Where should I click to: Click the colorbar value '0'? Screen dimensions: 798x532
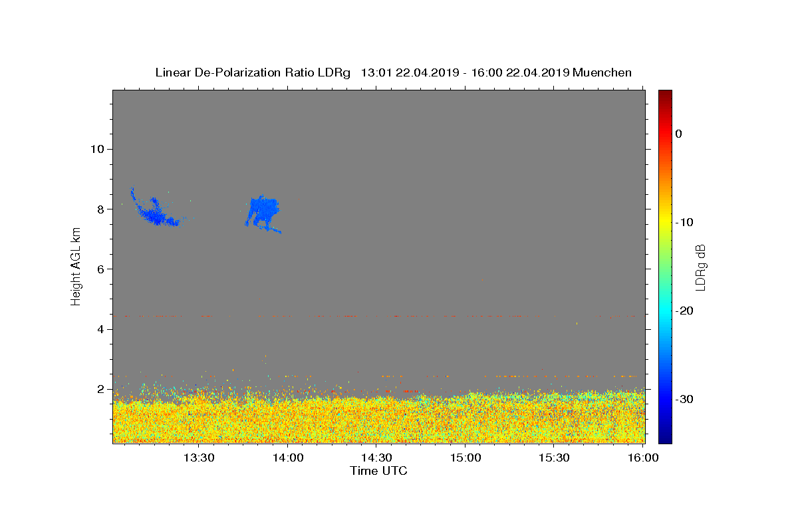(x=679, y=134)
